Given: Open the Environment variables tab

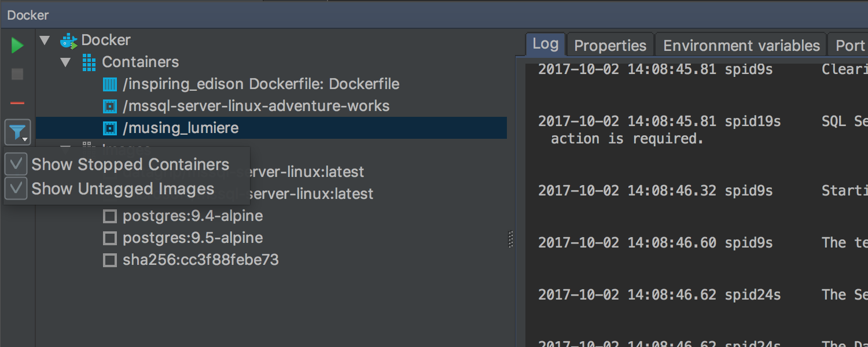Looking at the screenshot, I should coord(741,45).
